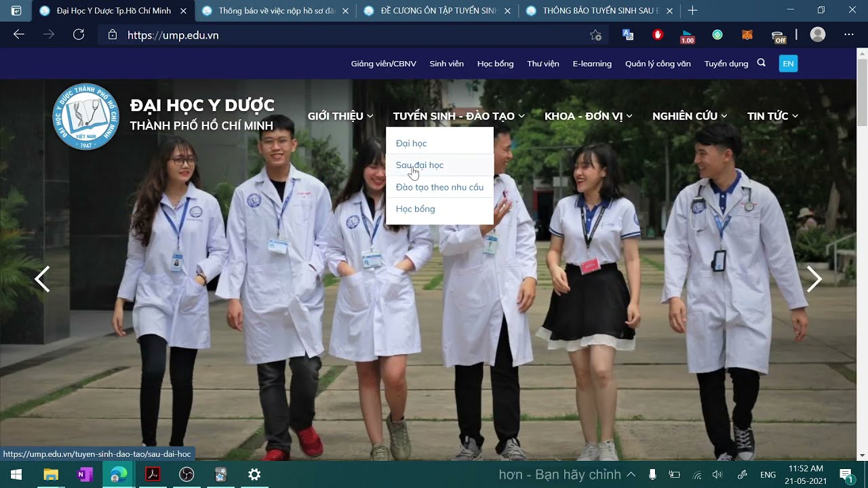Select Đại học in the dropdown
868x488 pixels.
(x=439, y=143)
